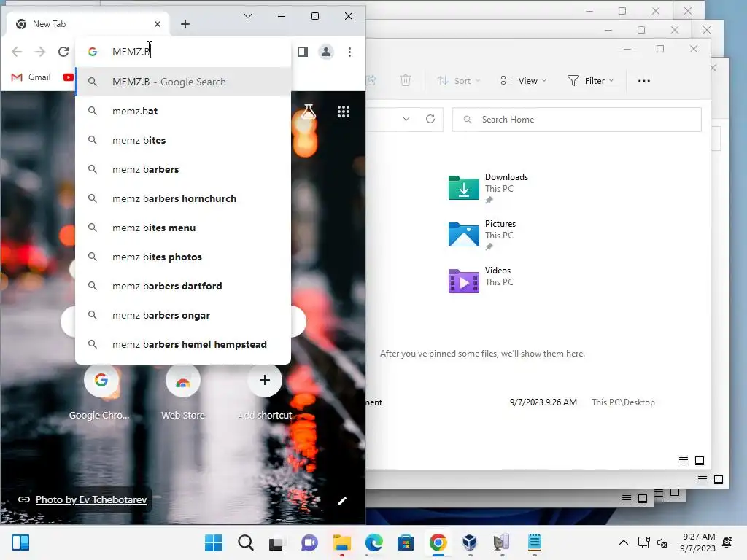
Task: Open the network status tray icon
Action: coord(643,542)
